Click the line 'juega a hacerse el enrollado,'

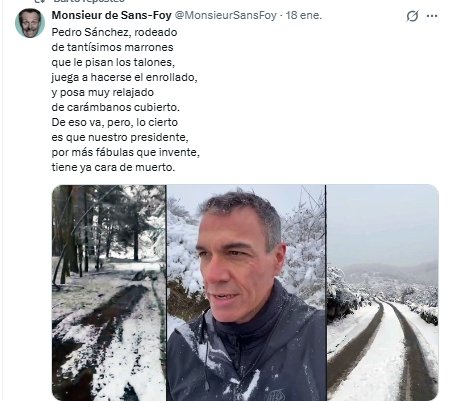pyautogui.click(x=124, y=77)
